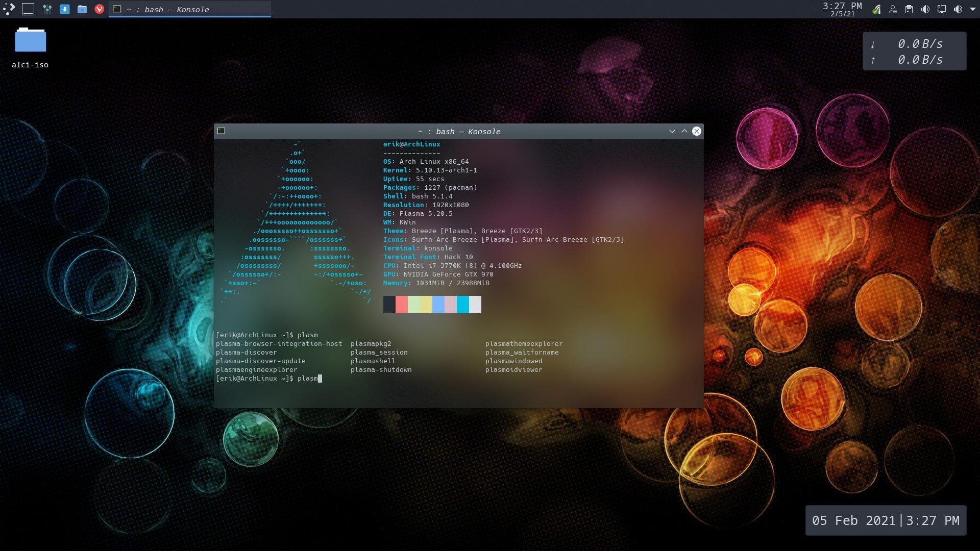Select the bash — Konsole taskbar entry
980x551 pixels.
[189, 9]
